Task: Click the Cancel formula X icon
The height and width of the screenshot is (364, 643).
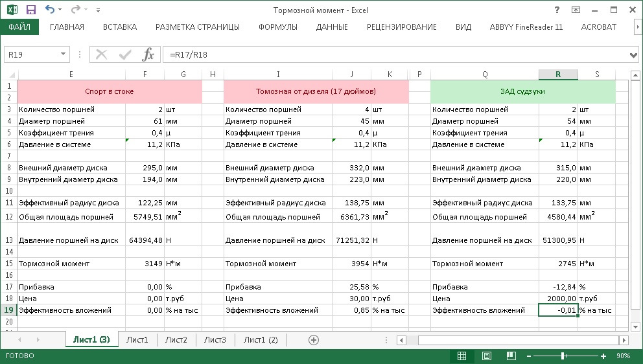Action: pyautogui.click(x=101, y=54)
